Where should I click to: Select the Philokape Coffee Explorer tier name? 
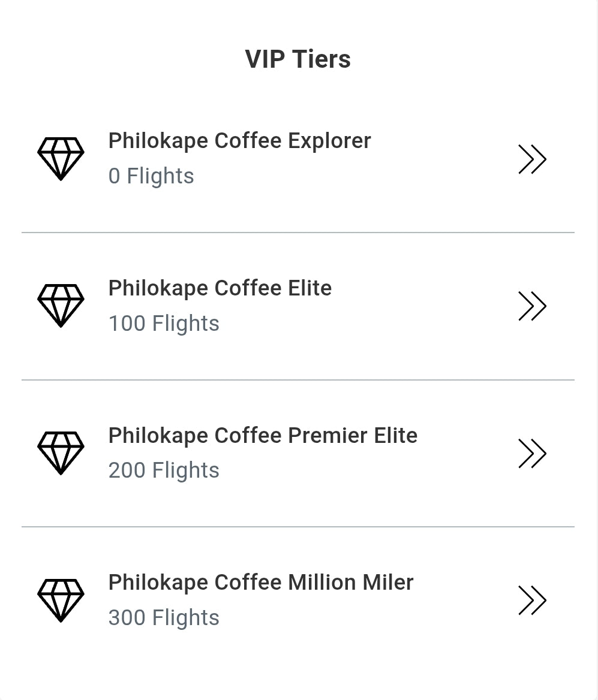coord(239,141)
